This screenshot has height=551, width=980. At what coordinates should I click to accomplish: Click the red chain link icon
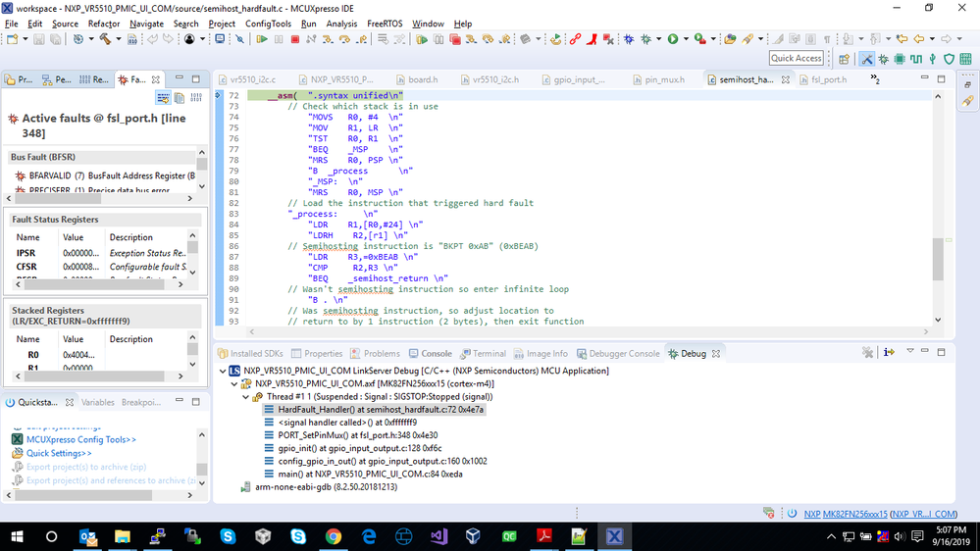click(x=575, y=39)
